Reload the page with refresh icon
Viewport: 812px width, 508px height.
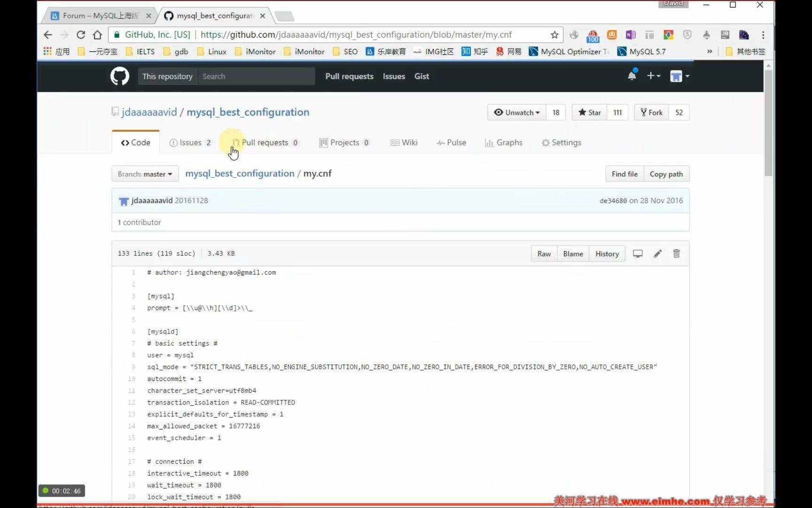81,35
